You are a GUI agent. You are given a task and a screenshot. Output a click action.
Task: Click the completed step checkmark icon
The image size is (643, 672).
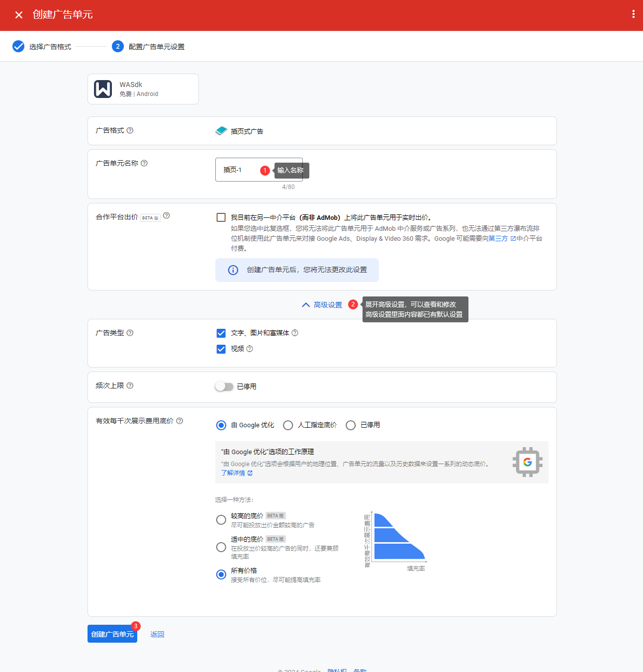click(x=18, y=46)
